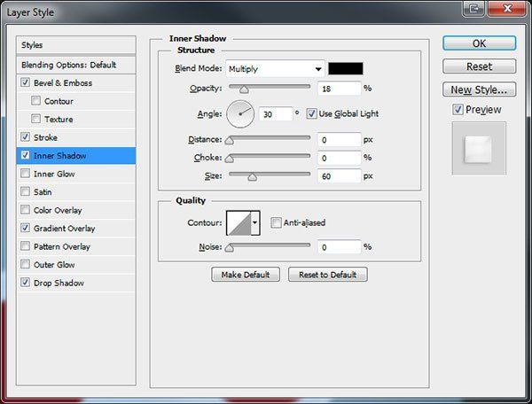Enable the Contour checkbox under Bevel & Emboss
Viewport: 532px width, 404px height.
coord(35,101)
